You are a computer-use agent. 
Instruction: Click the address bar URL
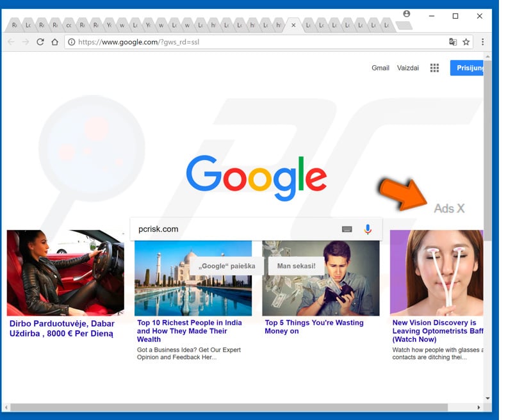click(139, 42)
